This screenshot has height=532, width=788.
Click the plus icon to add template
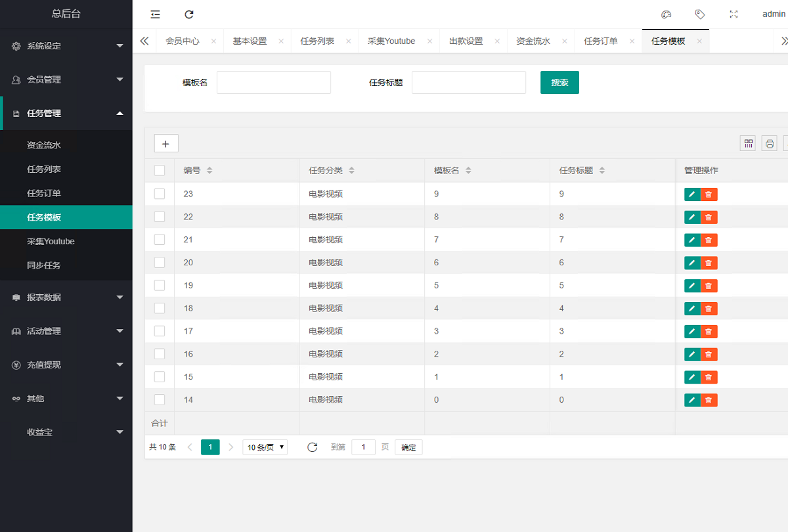point(165,143)
